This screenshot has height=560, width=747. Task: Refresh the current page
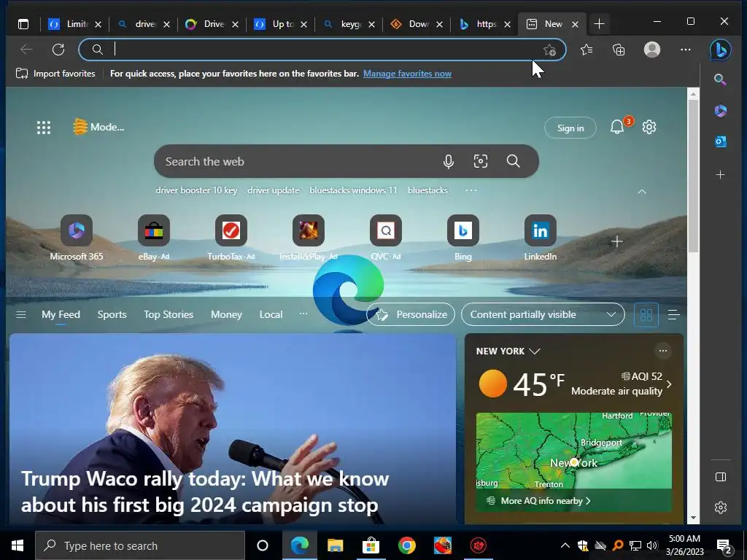(x=58, y=50)
